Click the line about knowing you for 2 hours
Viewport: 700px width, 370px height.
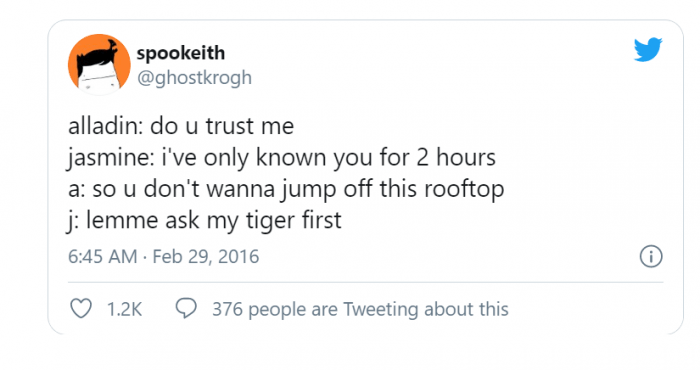(282, 158)
